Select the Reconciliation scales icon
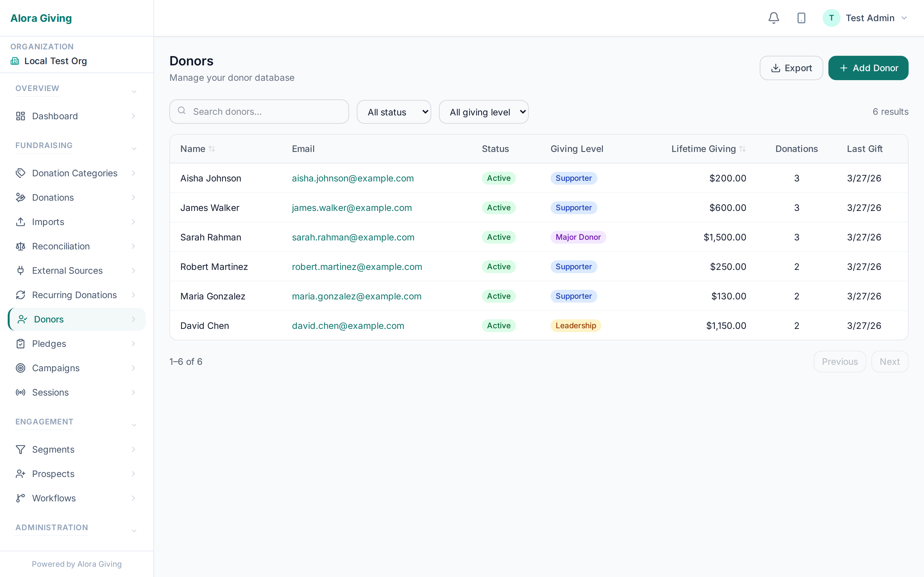This screenshot has height=577, width=924. click(x=21, y=246)
